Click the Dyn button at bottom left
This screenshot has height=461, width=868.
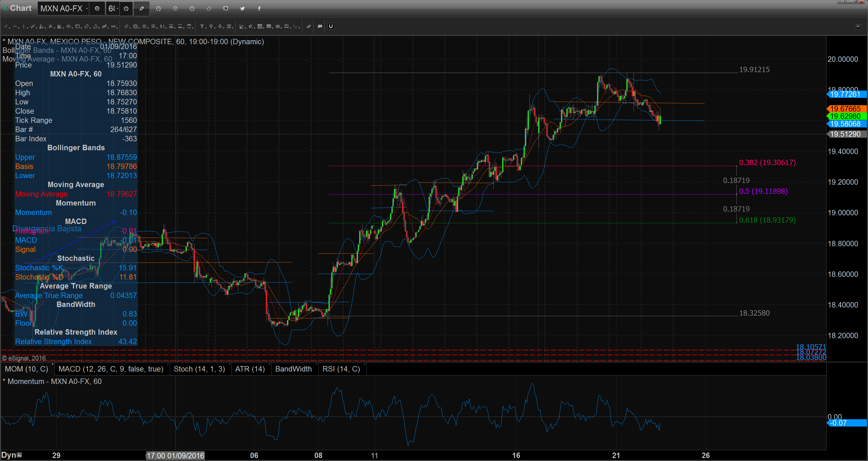click(x=11, y=455)
